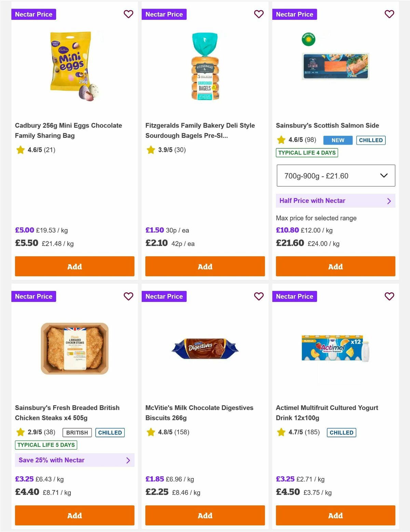
Task: Click the Nectar Price label on the bagels
Action: click(x=164, y=14)
